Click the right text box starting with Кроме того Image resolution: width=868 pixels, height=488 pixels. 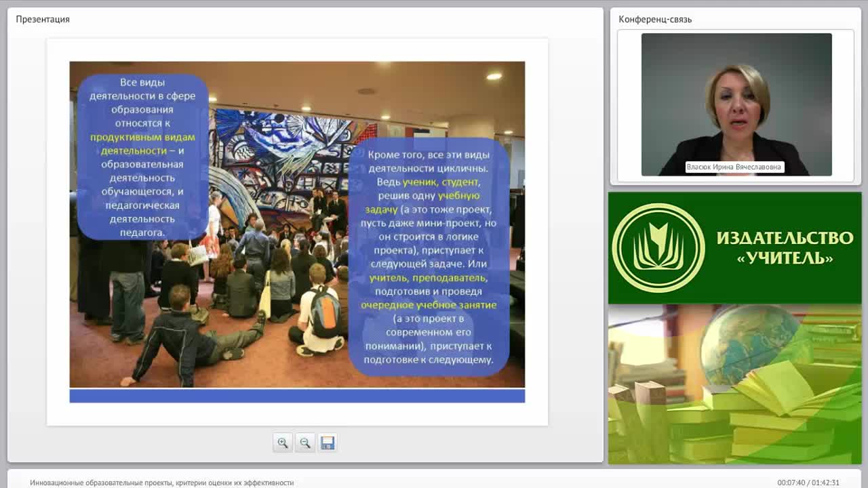coord(429,257)
